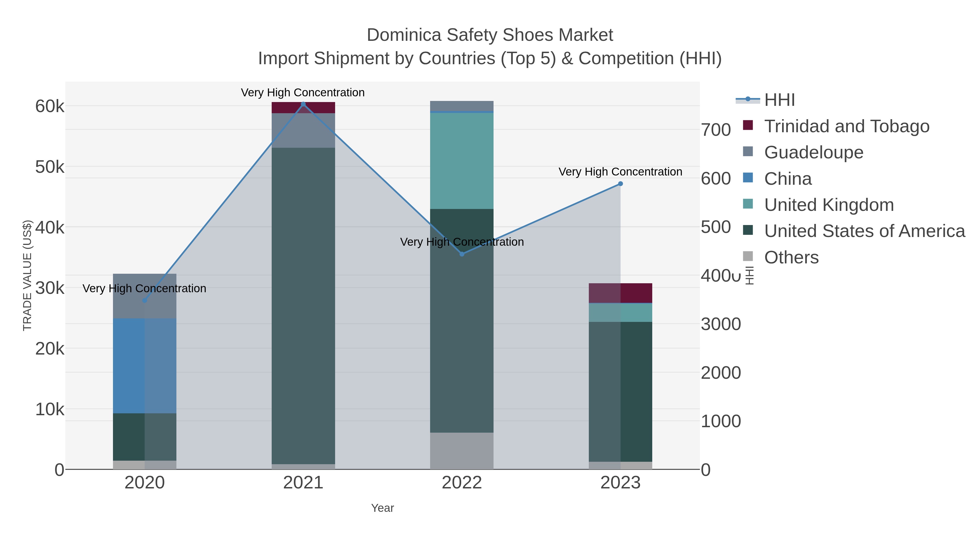Toggle the HHI legend entry
Image resolution: width=980 pixels, height=551 pixels.
point(765,100)
